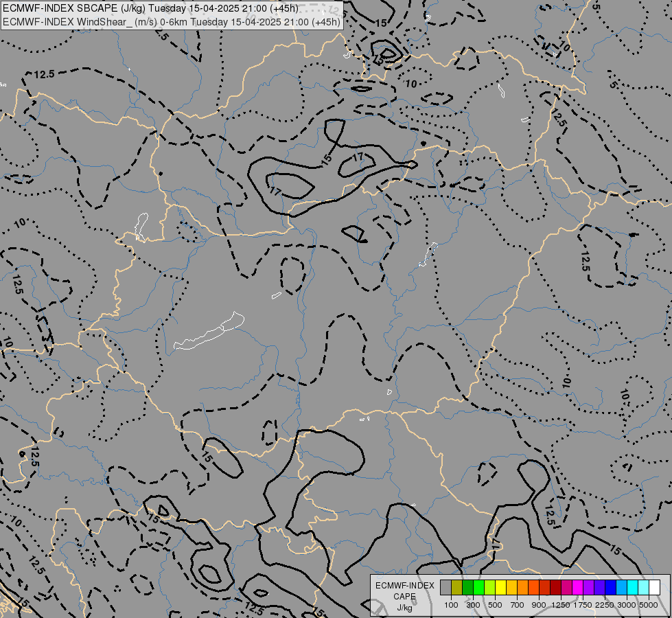Image resolution: width=672 pixels, height=618 pixels.
Task: Pick the dark green legend swatch
Action: click(467, 588)
